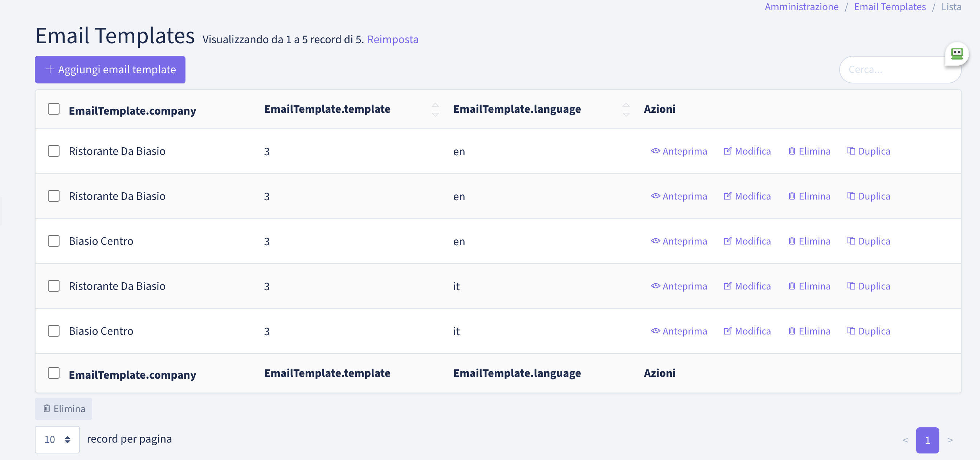The width and height of the screenshot is (980, 460).
Task: Tick the Biasio Centro en row checkbox
Action: click(x=54, y=241)
